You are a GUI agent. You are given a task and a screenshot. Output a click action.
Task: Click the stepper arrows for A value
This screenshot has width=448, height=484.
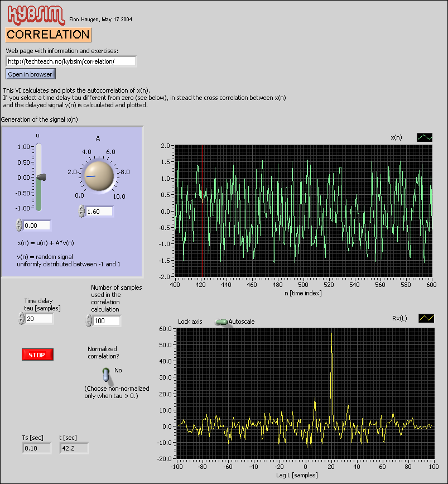81,212
